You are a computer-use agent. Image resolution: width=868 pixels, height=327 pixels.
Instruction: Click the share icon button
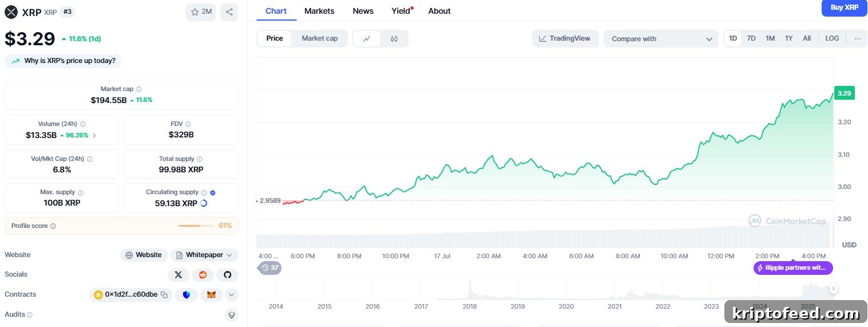(229, 12)
